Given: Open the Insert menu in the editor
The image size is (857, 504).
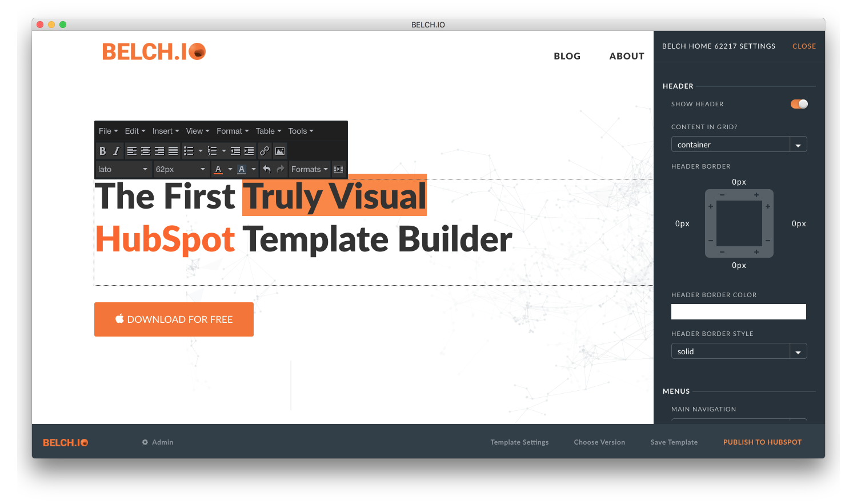Looking at the screenshot, I should coord(166,131).
